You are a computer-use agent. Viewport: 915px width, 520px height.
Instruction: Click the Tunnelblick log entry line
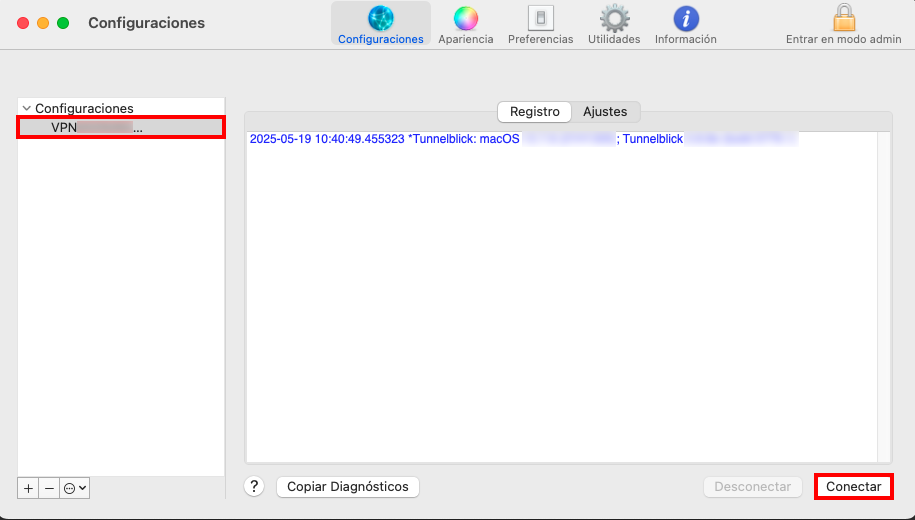[523, 139]
